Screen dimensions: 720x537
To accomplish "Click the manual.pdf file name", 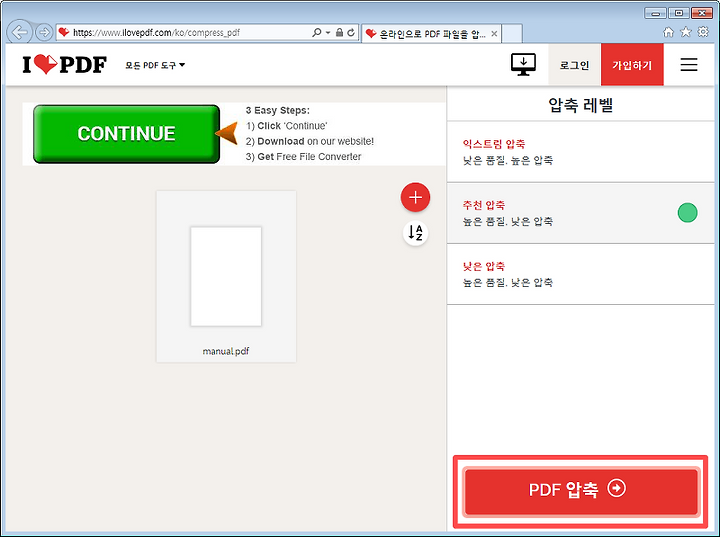I will tap(225, 351).
